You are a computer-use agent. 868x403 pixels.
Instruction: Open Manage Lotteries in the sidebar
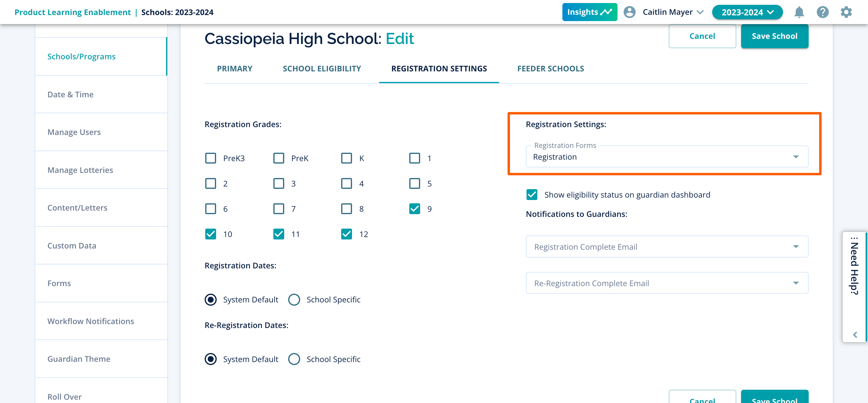80,170
